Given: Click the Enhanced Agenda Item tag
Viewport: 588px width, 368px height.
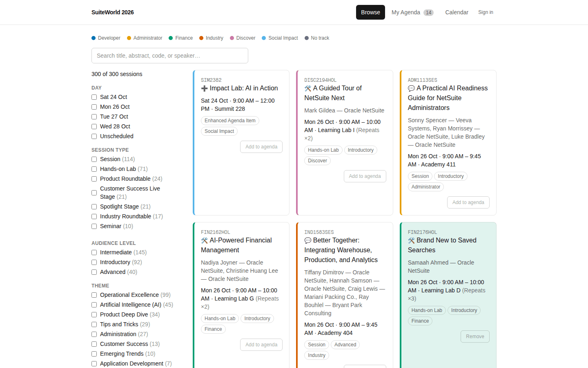Looking at the screenshot, I should point(230,121).
